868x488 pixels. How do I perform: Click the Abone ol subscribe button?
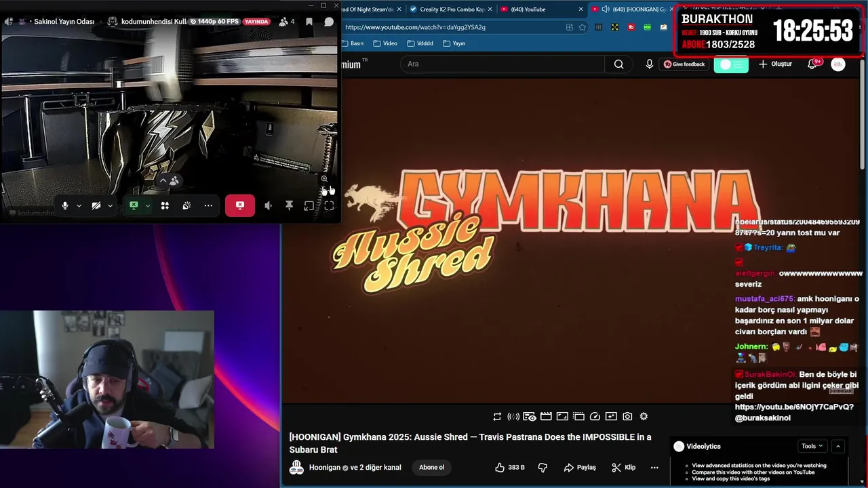point(431,467)
